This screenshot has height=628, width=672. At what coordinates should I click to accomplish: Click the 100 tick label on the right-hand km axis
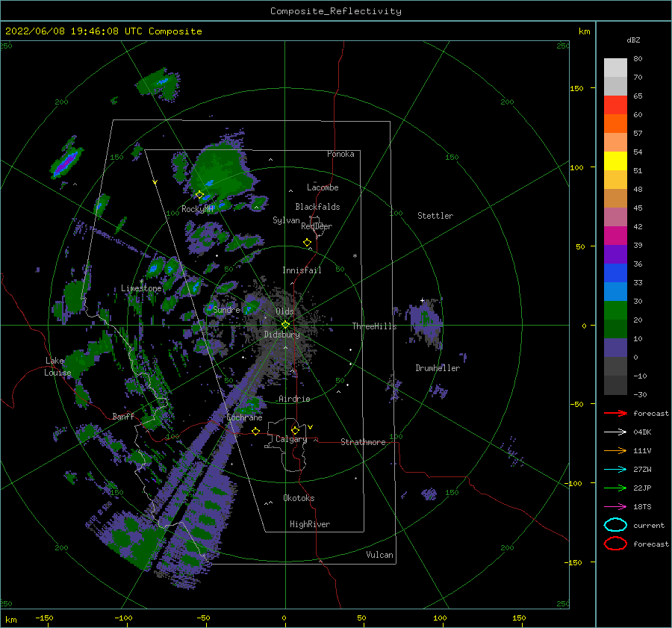(x=576, y=167)
